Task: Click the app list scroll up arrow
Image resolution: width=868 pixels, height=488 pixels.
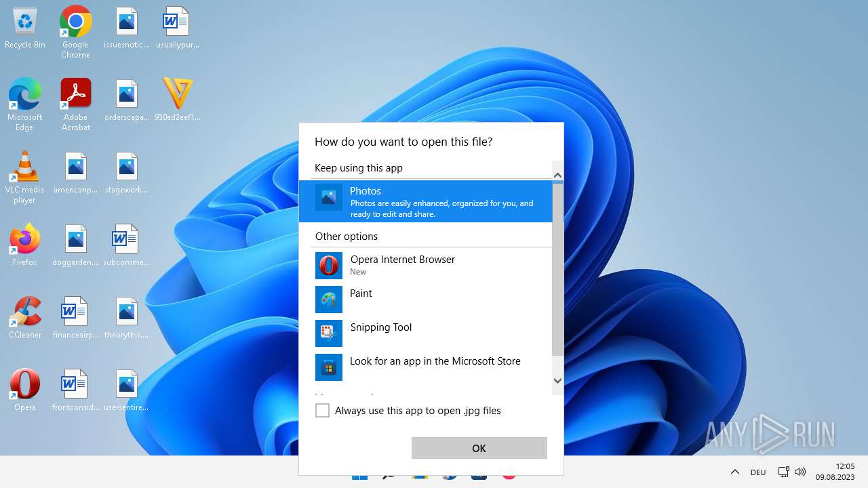Action: click(x=558, y=176)
